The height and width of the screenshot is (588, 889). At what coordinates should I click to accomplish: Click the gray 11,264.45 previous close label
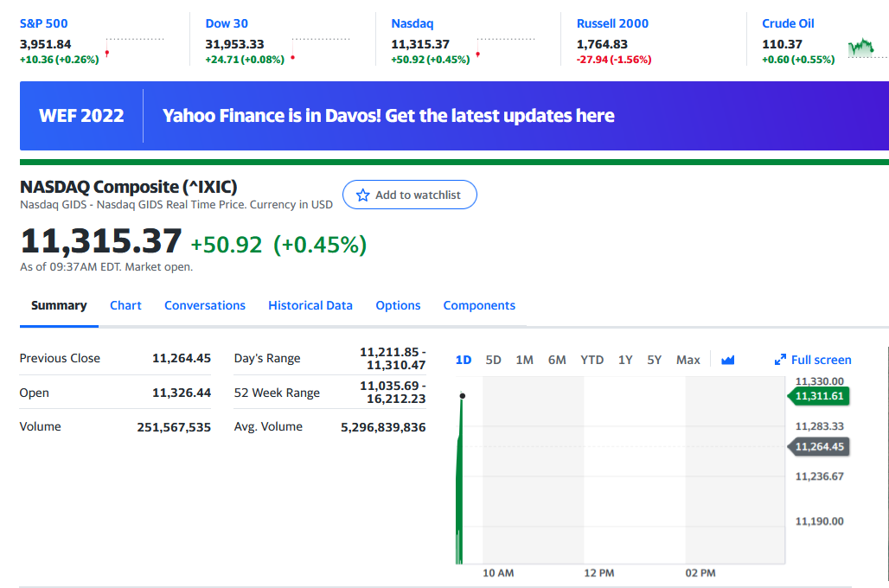pyautogui.click(x=818, y=447)
